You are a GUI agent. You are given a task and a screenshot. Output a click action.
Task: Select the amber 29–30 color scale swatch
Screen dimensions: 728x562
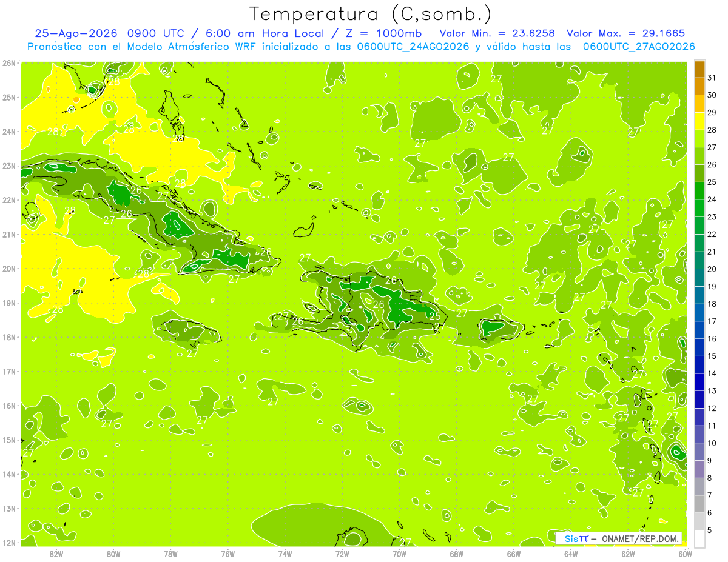699,104
